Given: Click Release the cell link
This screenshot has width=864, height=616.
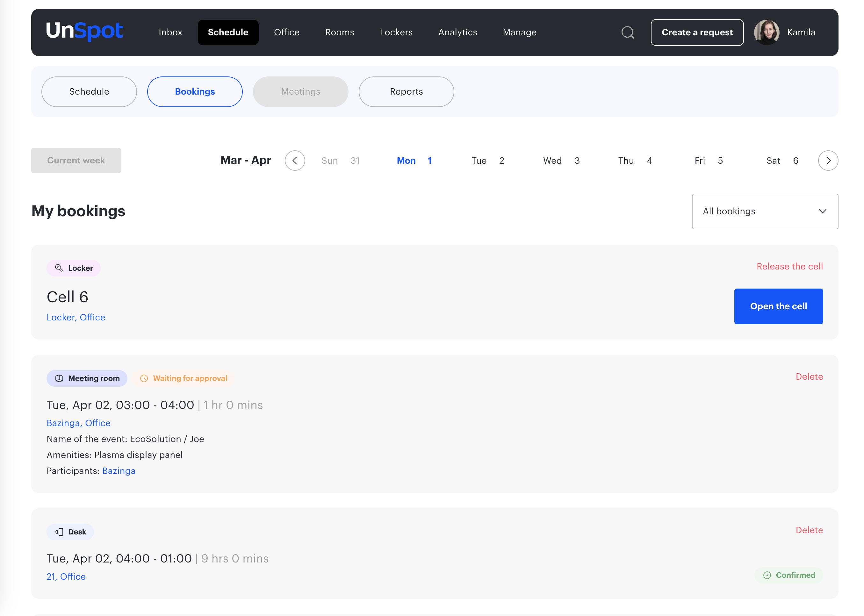Looking at the screenshot, I should click(790, 266).
